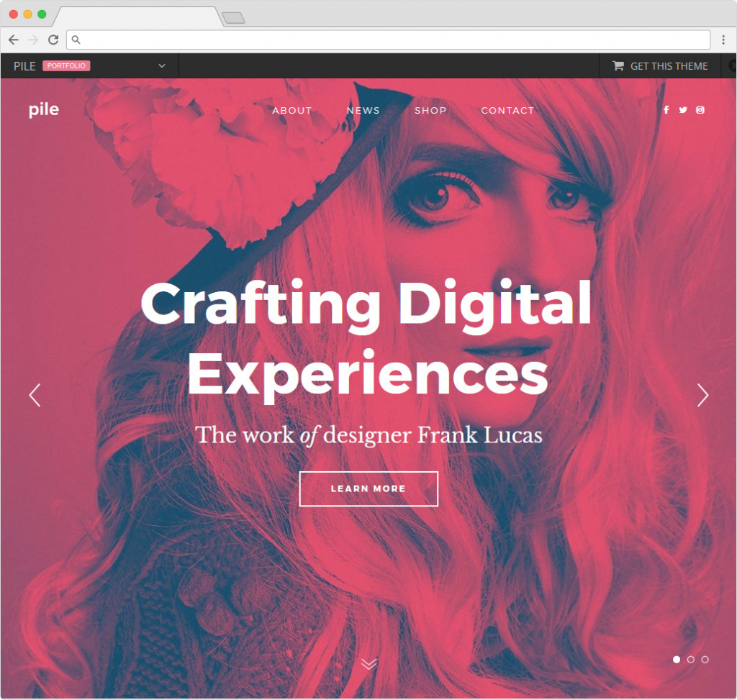Select the first slider dot

[x=677, y=659]
